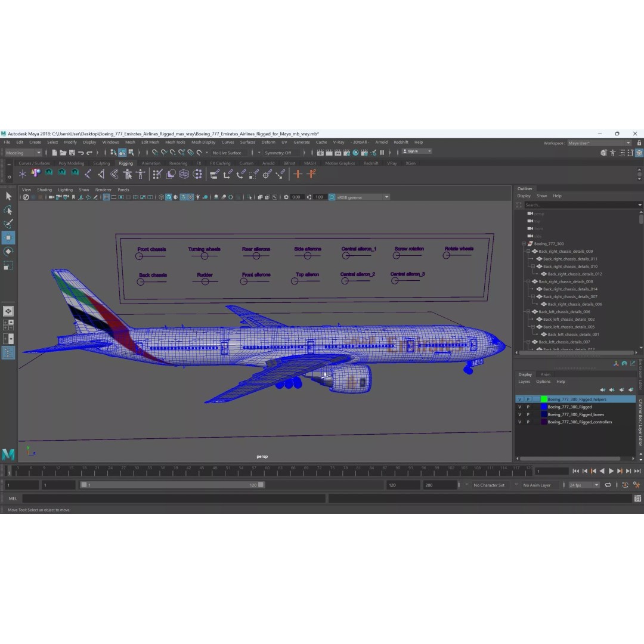This screenshot has width=644, height=644.
Task: Open the Sign In account dropdown
Action: 417,151
